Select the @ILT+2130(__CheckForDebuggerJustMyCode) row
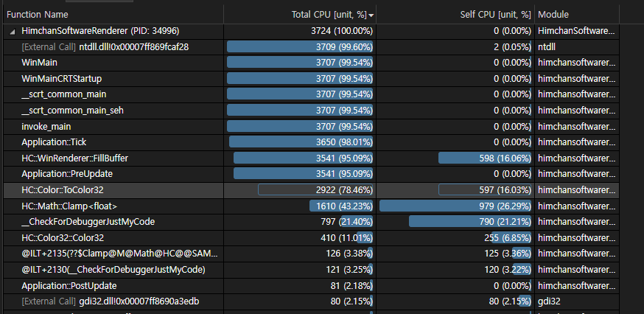Viewport: 644px width, 314px height. (x=312, y=270)
